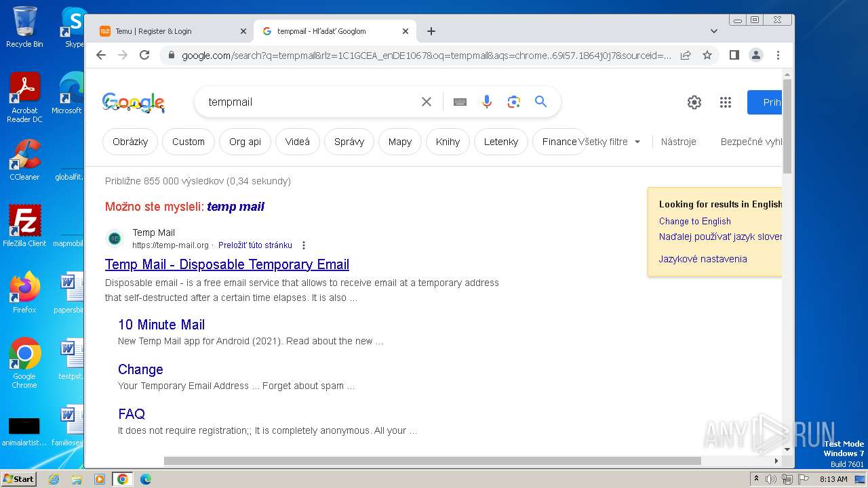This screenshot has width=868, height=488.
Task: Select the Správy filter chip
Action: click(x=349, y=142)
